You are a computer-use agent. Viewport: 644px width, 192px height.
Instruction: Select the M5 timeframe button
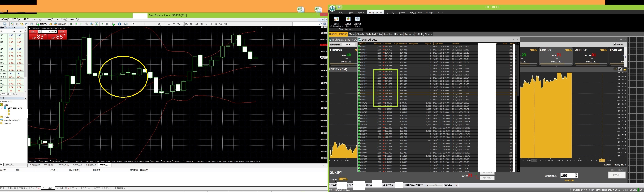tap(191, 24)
